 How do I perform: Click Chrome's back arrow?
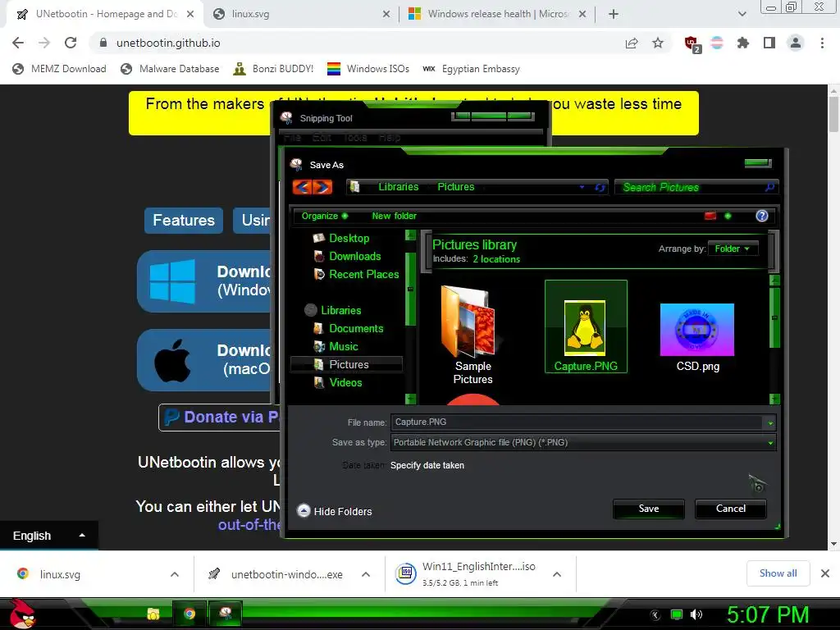click(18, 43)
